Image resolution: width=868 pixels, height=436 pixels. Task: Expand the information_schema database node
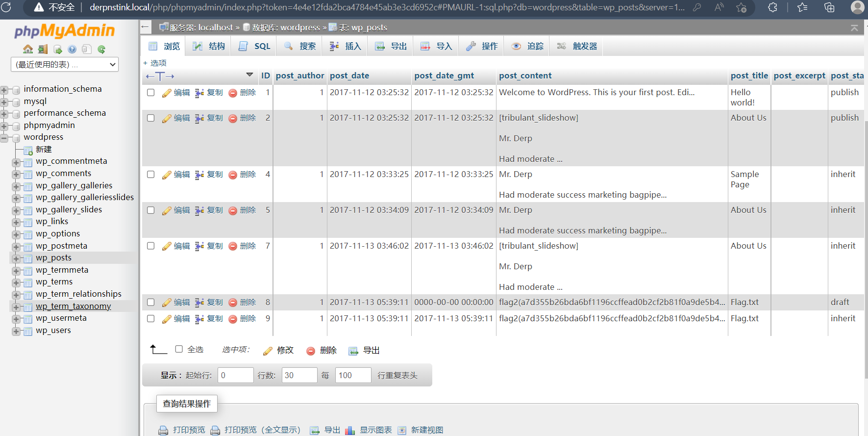4,90
